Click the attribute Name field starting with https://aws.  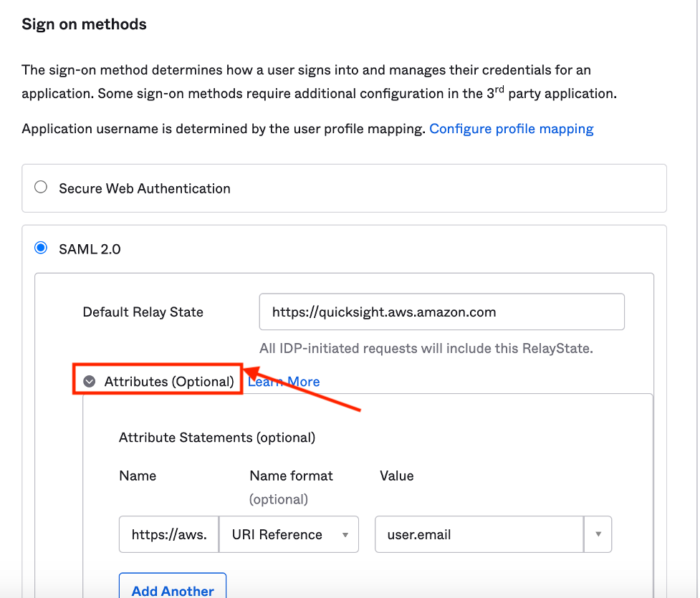(x=169, y=534)
